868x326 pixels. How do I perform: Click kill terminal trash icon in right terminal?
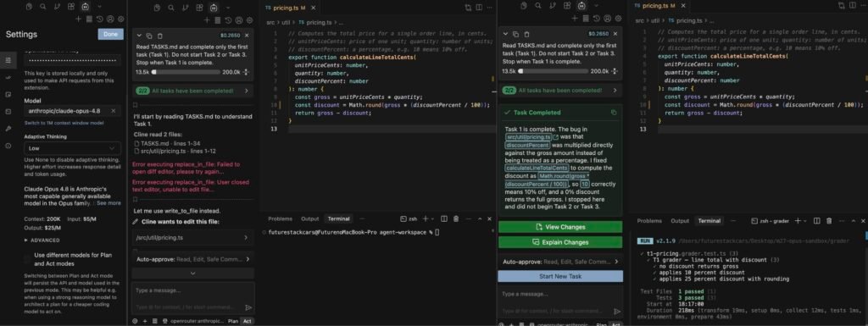(829, 220)
